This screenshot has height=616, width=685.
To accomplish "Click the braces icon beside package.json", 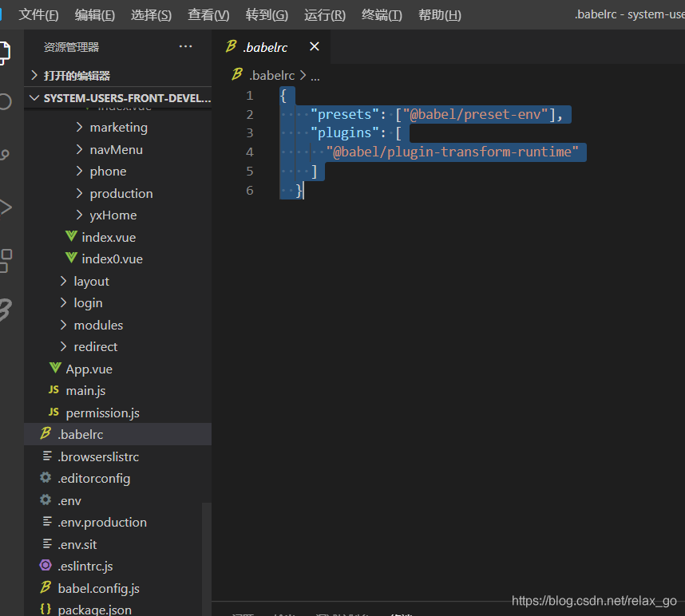I will tap(46, 609).
